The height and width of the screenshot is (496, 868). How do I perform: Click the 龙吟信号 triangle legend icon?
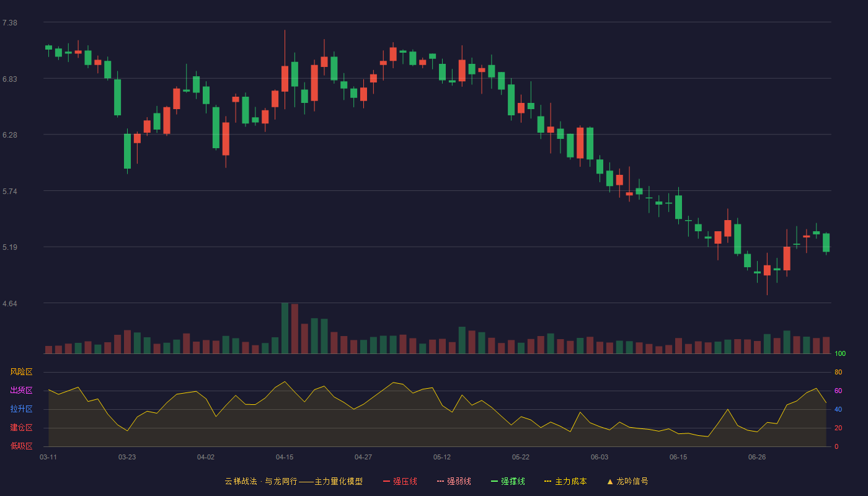coord(610,481)
